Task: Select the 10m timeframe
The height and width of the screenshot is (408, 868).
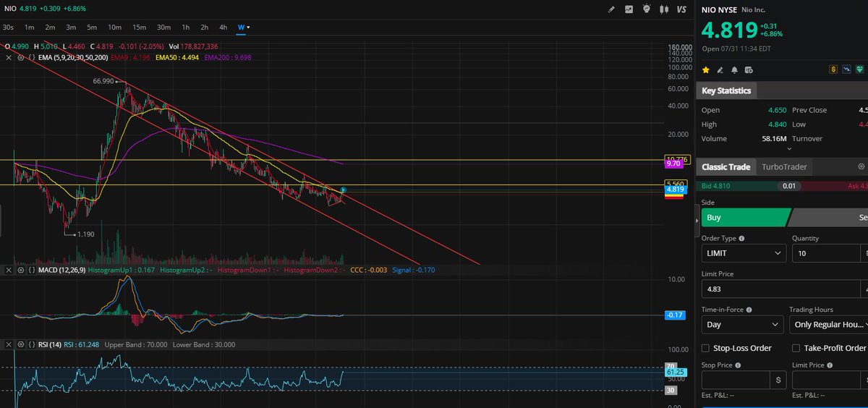Action: pyautogui.click(x=114, y=27)
